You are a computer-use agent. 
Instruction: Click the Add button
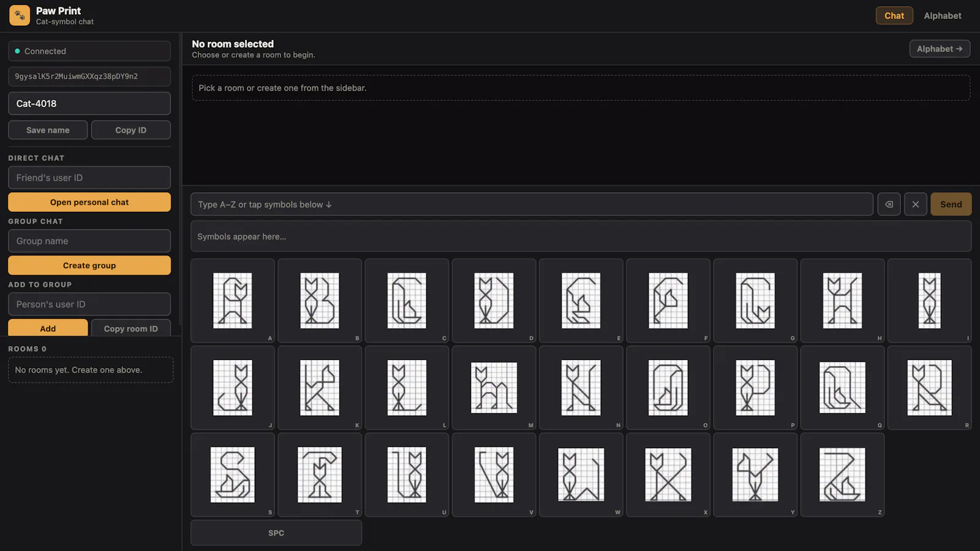pos(48,328)
